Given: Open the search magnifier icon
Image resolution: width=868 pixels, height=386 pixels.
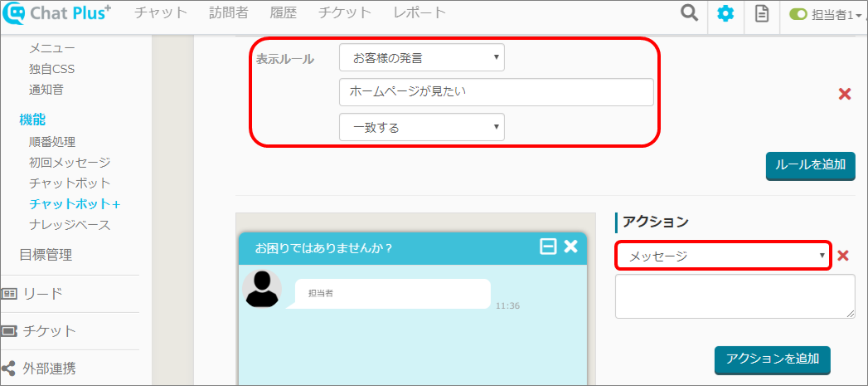Looking at the screenshot, I should coord(689,13).
